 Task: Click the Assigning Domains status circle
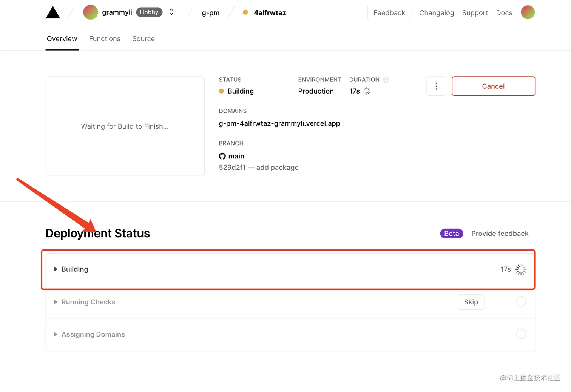(521, 334)
